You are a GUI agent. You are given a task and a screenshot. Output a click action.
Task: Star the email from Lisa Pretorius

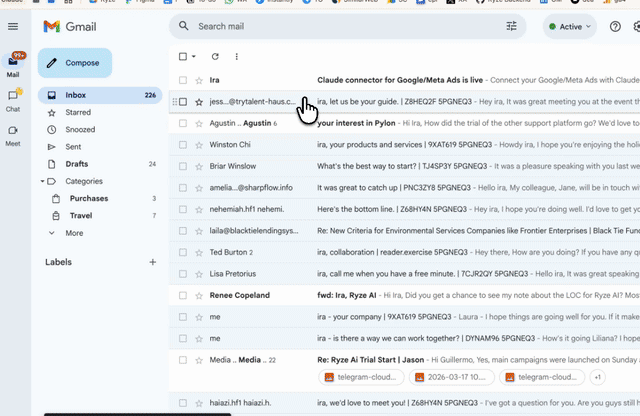coord(199,274)
